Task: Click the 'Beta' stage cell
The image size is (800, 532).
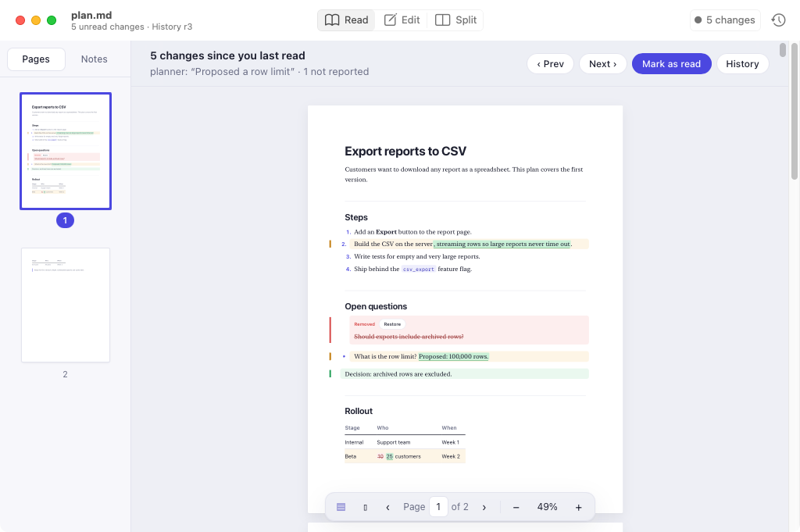Action: (x=351, y=456)
